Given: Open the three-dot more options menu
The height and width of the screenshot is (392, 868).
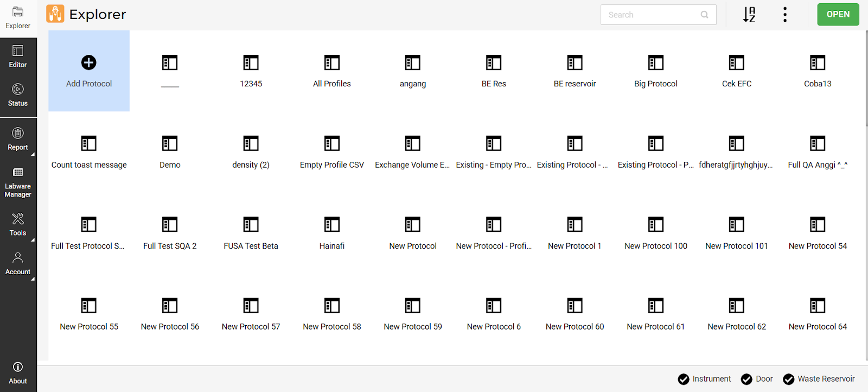Looking at the screenshot, I should pos(785,15).
